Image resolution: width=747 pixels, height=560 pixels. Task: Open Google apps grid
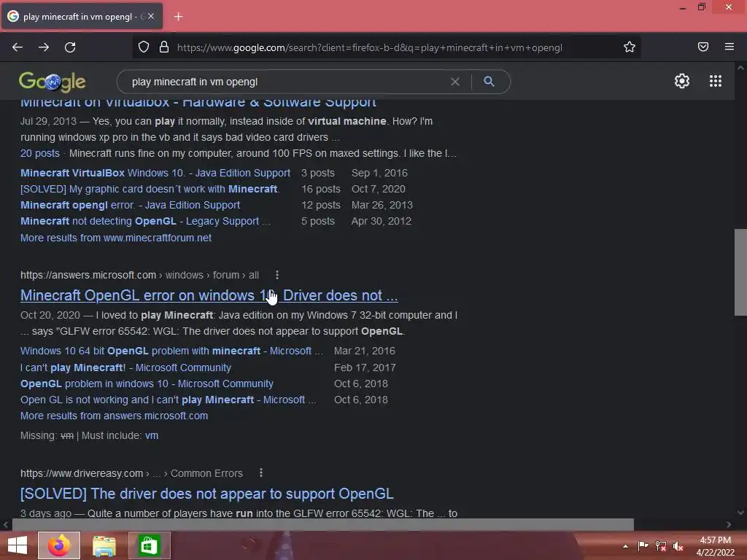click(x=716, y=81)
